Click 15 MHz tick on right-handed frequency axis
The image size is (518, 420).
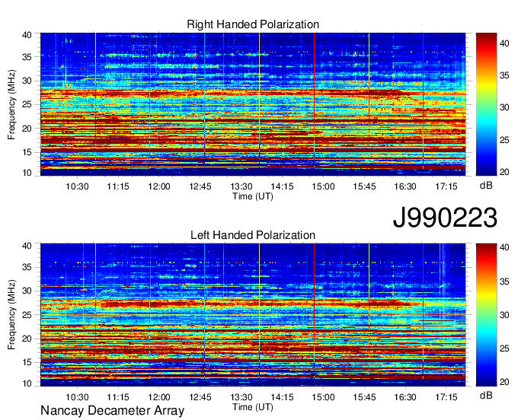27,152
